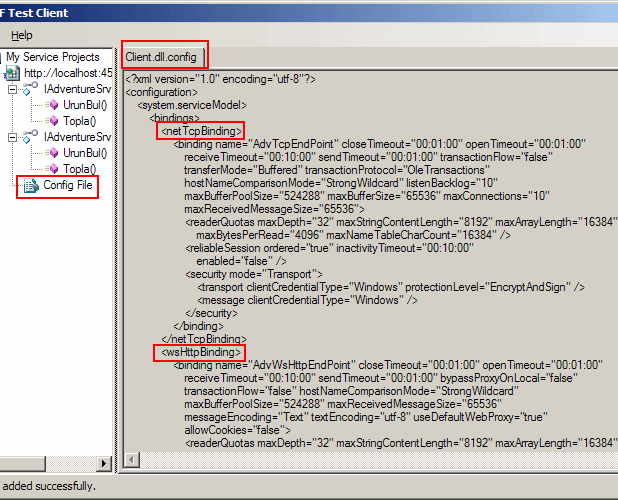Collapse the first IAdventureSrv tree node
The height and width of the screenshot is (500, 618).
(x=13, y=89)
